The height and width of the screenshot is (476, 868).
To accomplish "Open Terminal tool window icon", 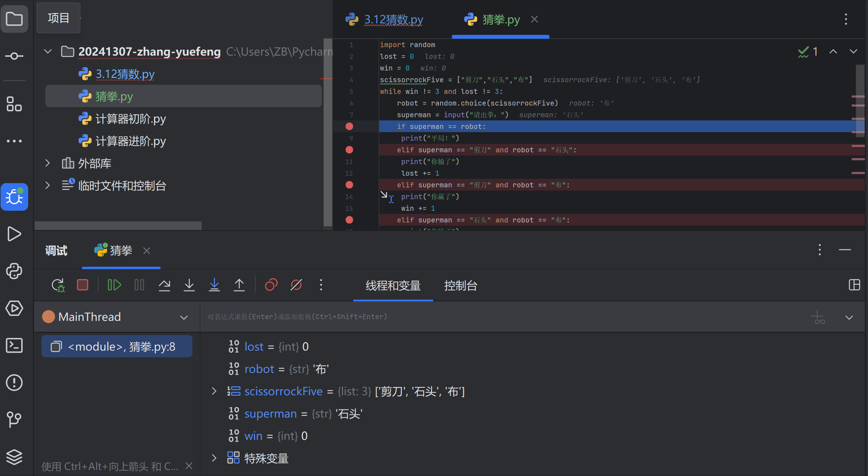I will pos(14,345).
